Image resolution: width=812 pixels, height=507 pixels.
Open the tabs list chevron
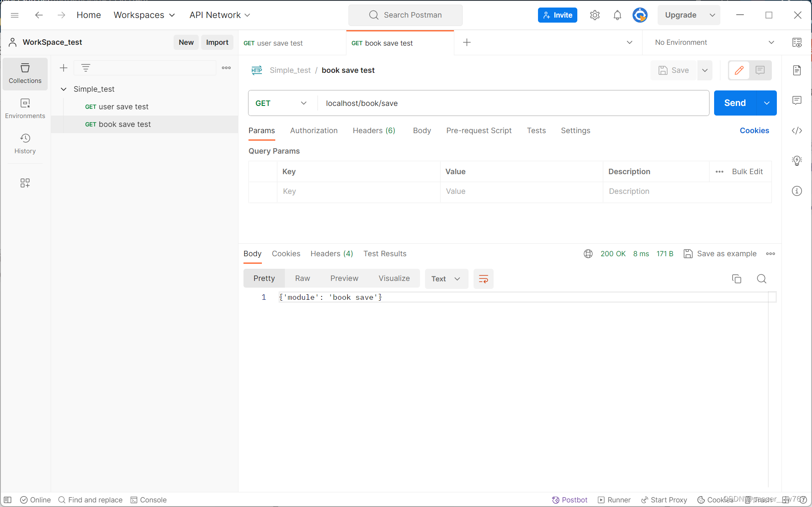pos(630,42)
